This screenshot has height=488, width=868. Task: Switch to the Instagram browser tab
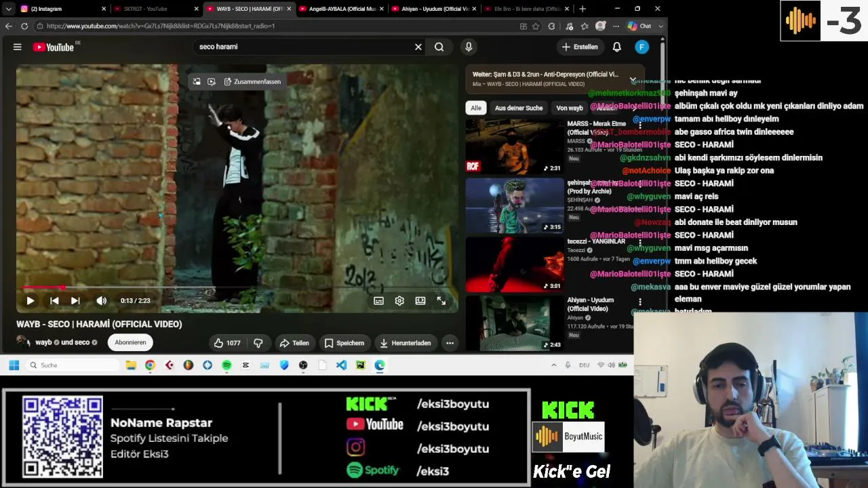62,9
